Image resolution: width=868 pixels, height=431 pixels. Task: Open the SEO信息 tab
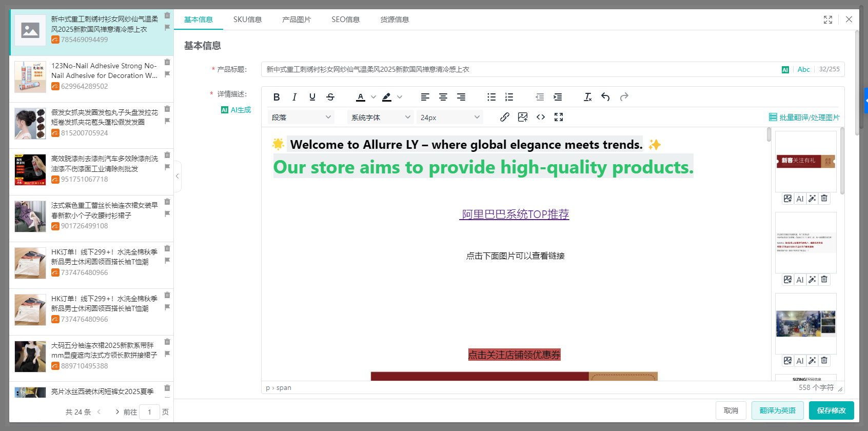[x=345, y=19]
